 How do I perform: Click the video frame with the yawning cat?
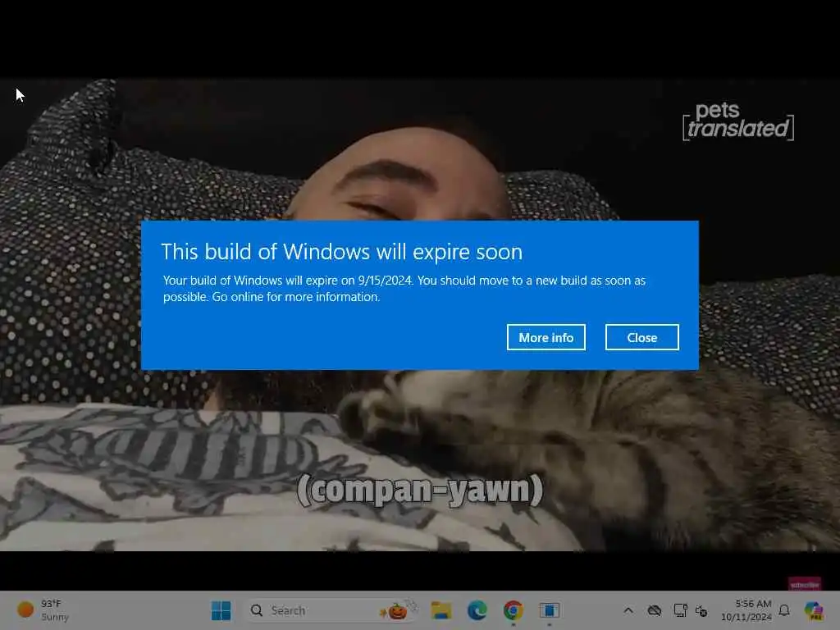[x=420, y=314]
